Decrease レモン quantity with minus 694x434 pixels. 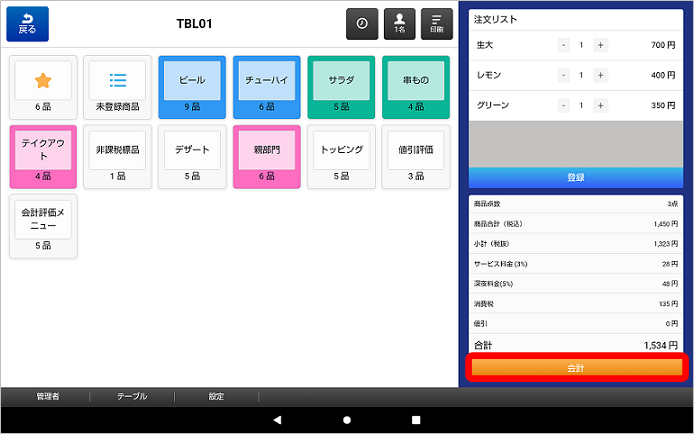(563, 75)
